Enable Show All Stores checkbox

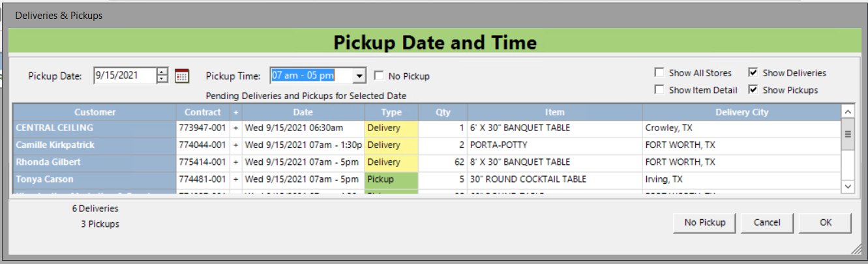click(x=659, y=73)
